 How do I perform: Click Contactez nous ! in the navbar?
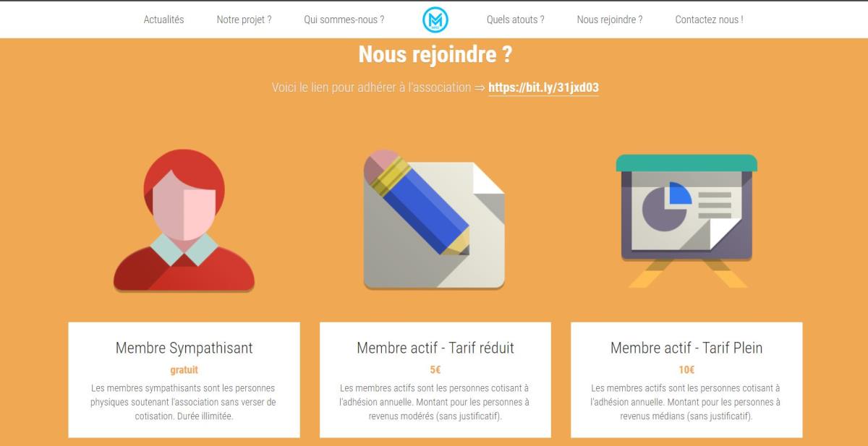coord(709,20)
